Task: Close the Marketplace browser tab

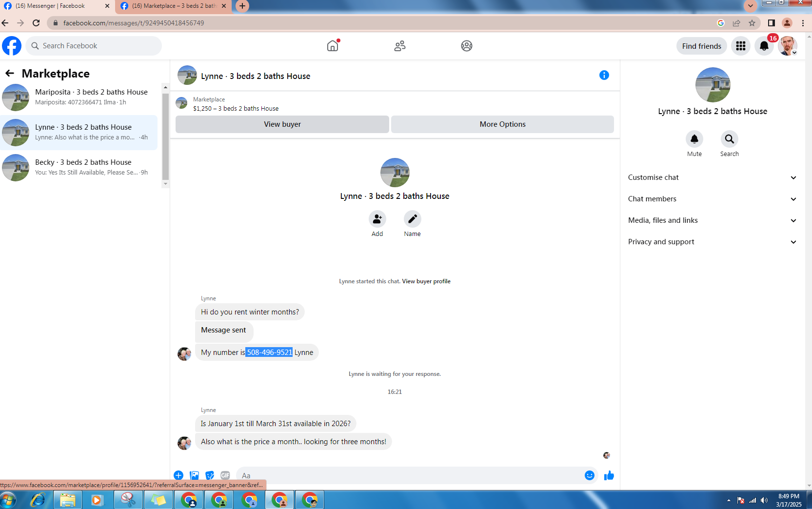Action: pyautogui.click(x=224, y=6)
